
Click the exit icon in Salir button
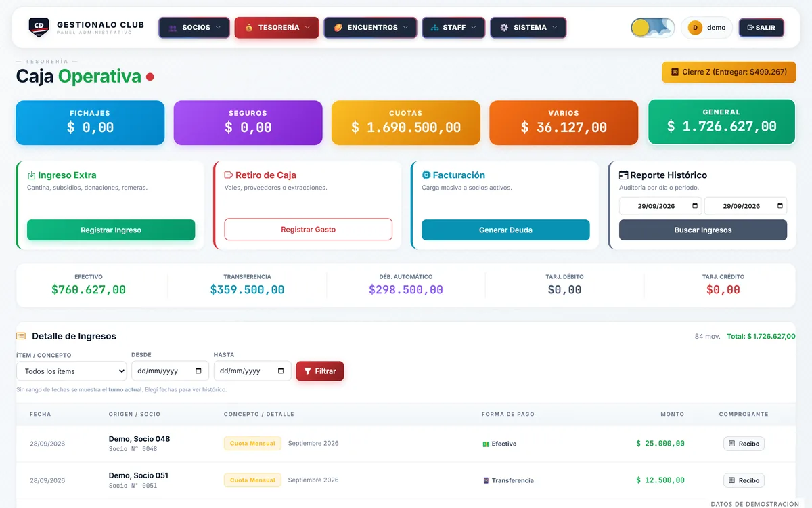pyautogui.click(x=750, y=28)
